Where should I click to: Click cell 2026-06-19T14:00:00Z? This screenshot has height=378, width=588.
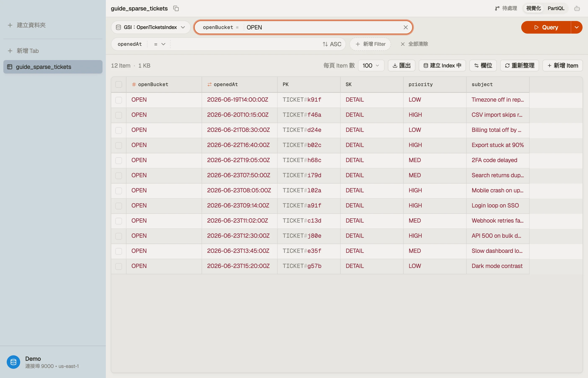[x=240, y=100]
